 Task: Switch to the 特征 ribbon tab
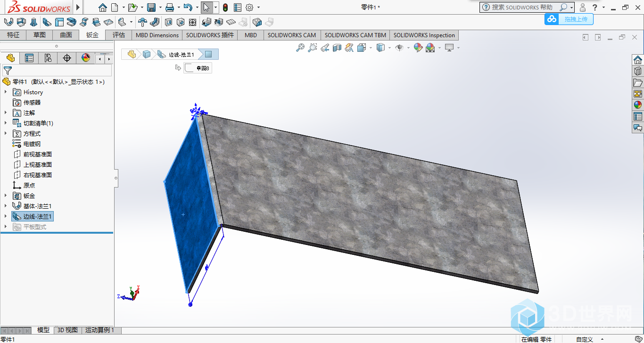(13, 35)
